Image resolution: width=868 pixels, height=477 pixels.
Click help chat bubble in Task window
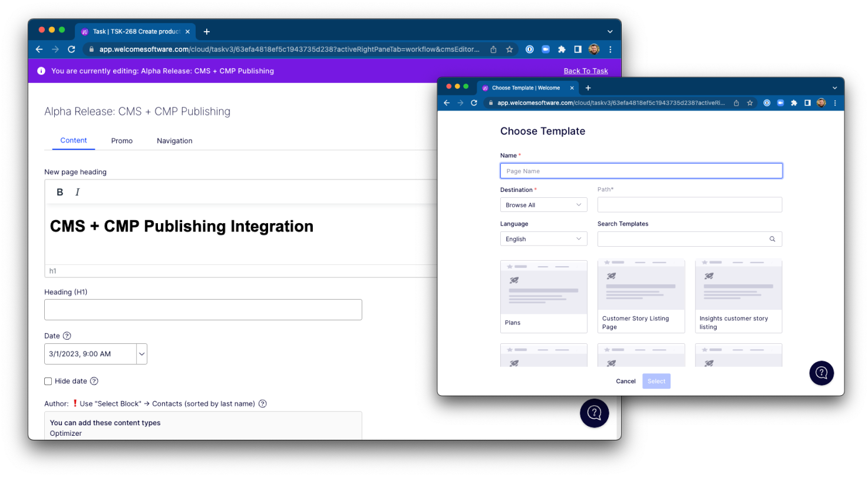click(595, 413)
